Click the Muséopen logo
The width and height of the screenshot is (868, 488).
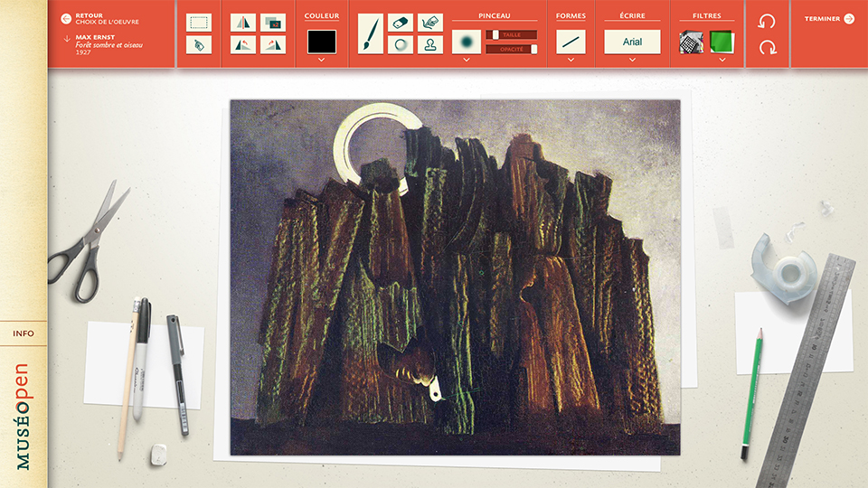coord(22,416)
